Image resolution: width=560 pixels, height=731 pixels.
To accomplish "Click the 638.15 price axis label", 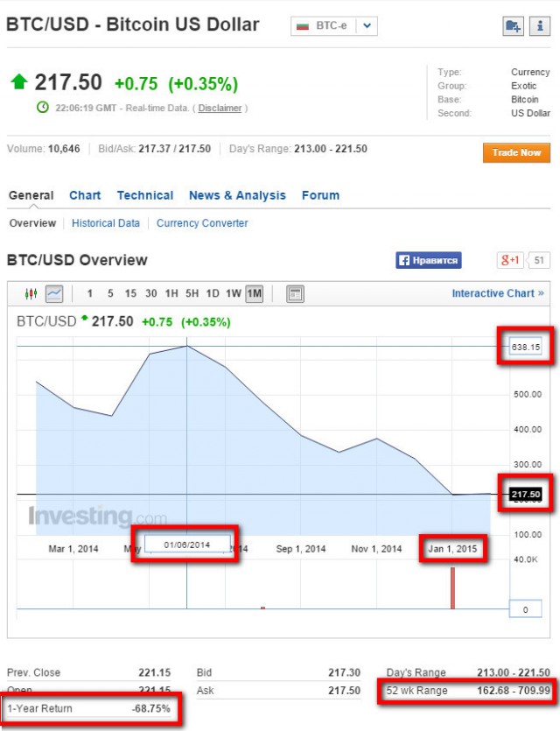I will pos(526,347).
